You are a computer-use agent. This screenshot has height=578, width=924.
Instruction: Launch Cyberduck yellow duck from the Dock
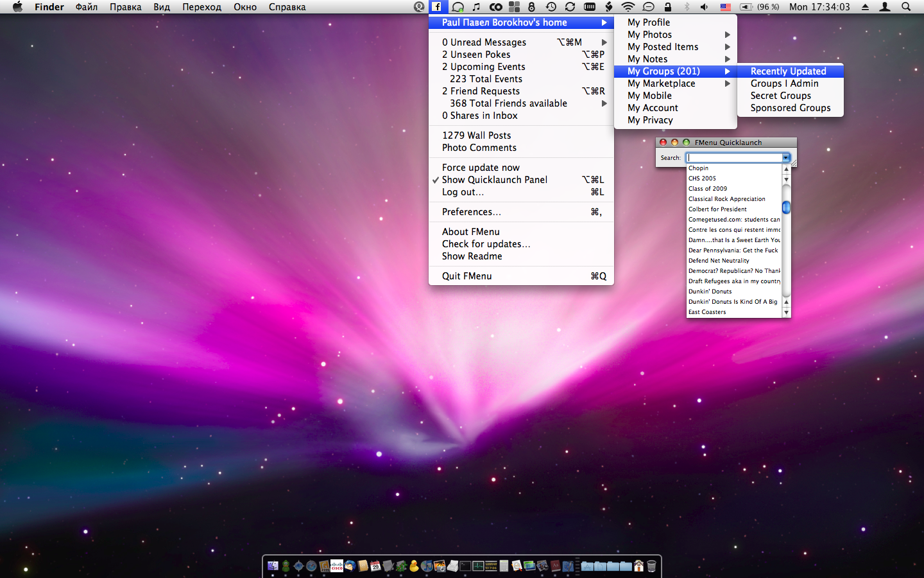click(414, 566)
